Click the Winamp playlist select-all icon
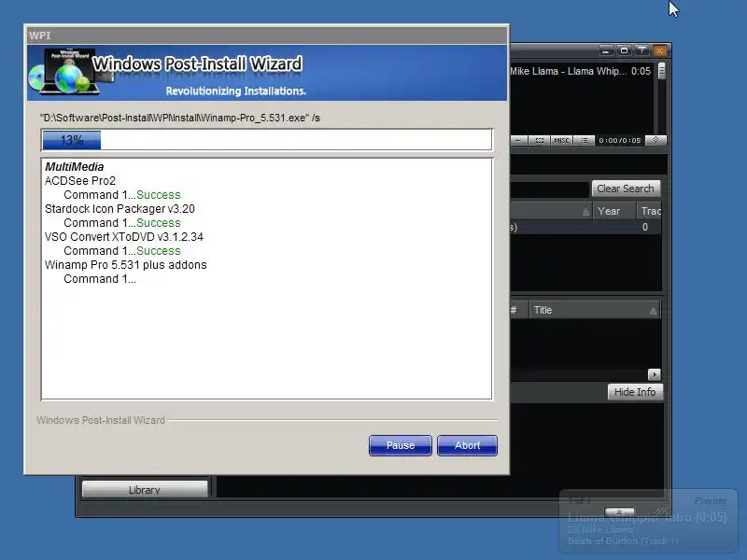 click(540, 141)
